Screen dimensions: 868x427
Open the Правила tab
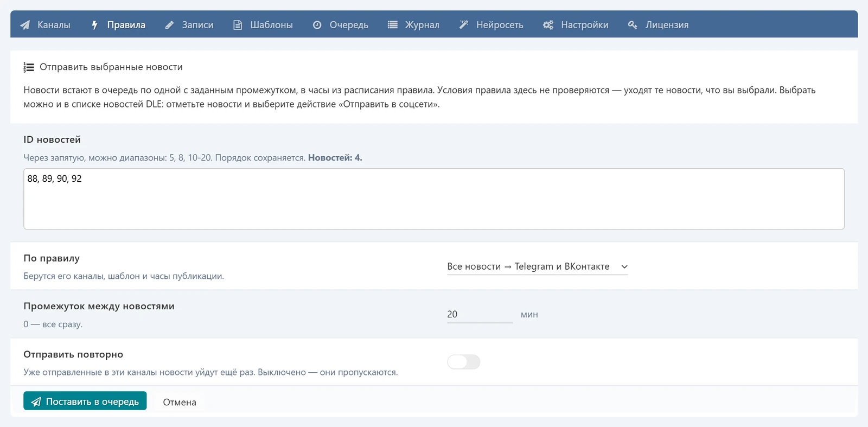coord(118,25)
